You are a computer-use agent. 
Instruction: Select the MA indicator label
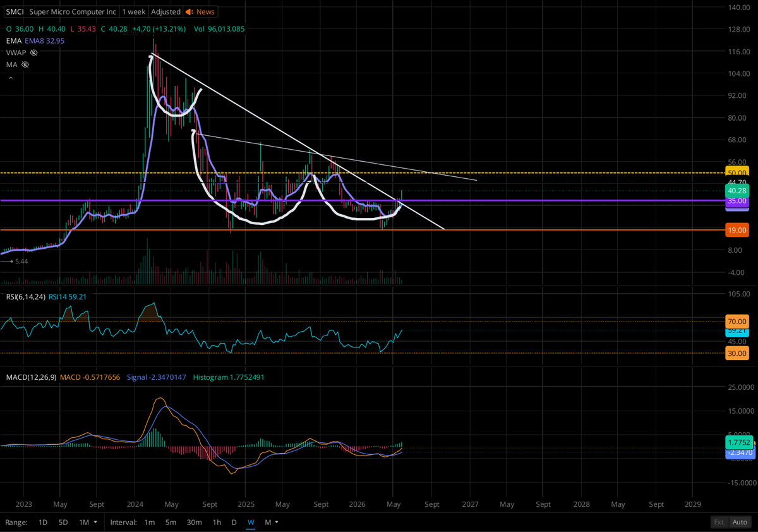[11, 64]
